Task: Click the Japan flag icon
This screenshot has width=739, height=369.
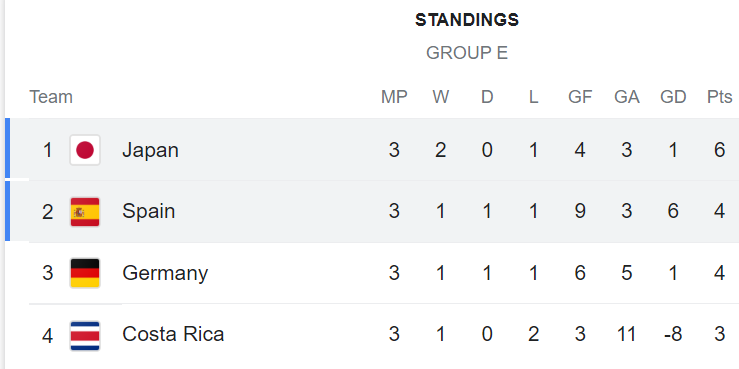Action: (x=85, y=150)
